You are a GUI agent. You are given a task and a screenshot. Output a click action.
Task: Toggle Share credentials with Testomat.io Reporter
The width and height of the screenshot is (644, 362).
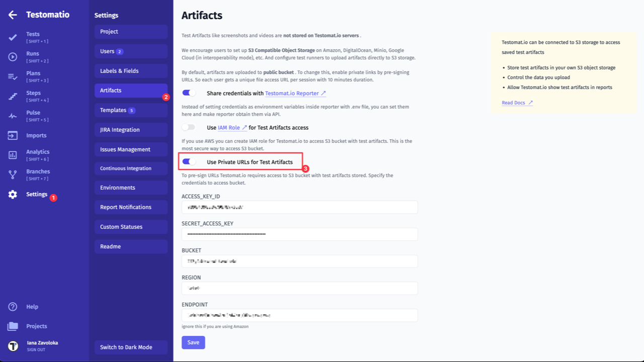coord(189,93)
